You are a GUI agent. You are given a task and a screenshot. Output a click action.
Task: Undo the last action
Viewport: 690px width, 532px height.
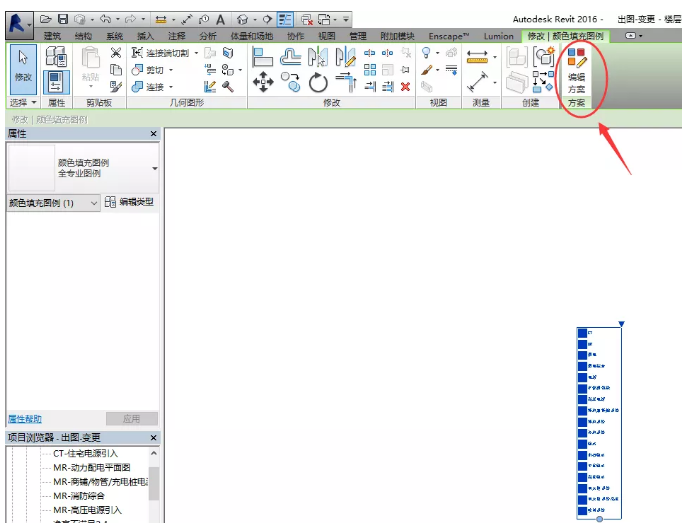pyautogui.click(x=106, y=19)
